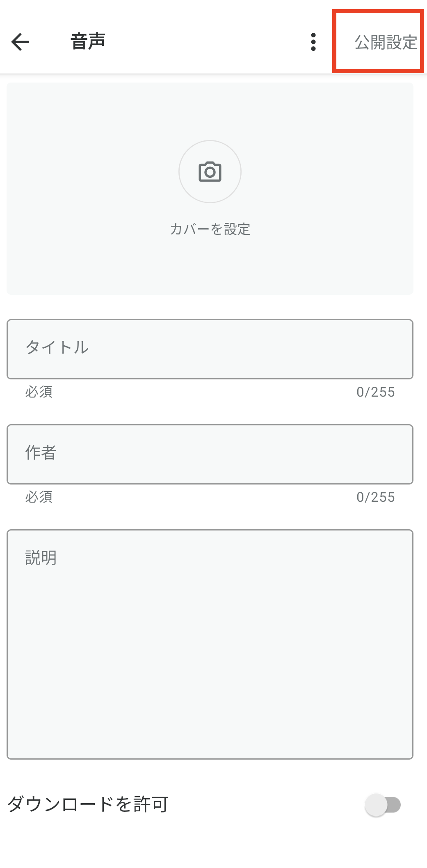
Task: Click the 必須 hint below タイトル field
Action: tap(39, 392)
